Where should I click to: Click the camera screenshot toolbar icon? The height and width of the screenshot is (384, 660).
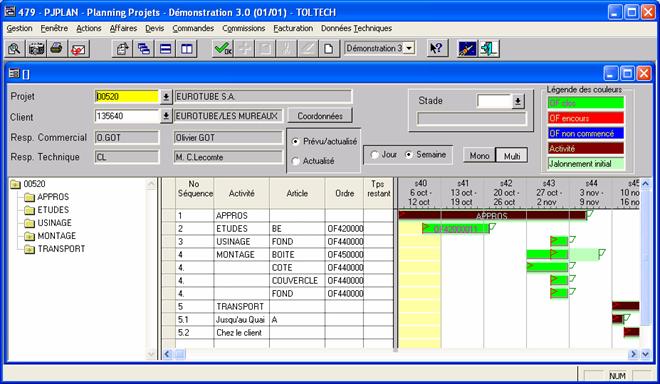(x=37, y=49)
